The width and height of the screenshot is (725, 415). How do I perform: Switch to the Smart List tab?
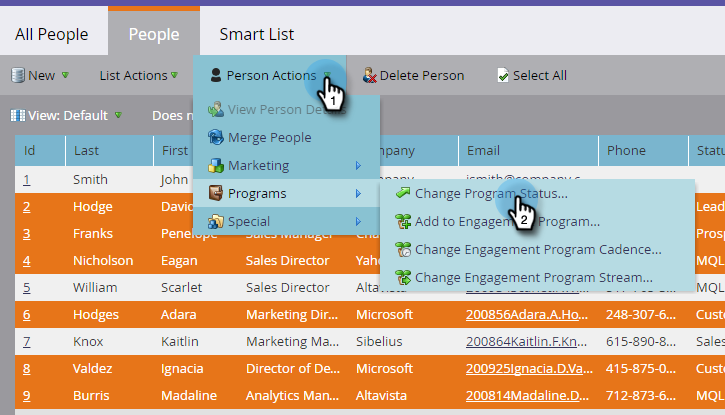point(257,34)
